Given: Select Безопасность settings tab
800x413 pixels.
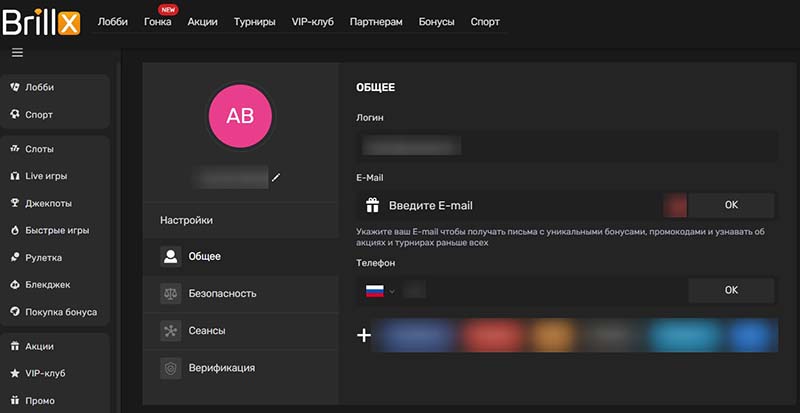Looking at the screenshot, I should (222, 293).
